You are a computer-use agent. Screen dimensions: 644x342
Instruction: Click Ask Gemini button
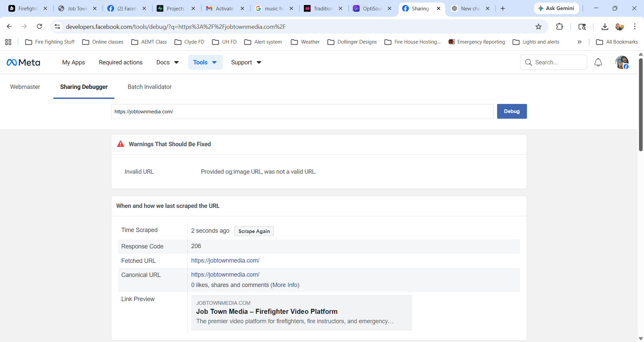click(x=556, y=8)
